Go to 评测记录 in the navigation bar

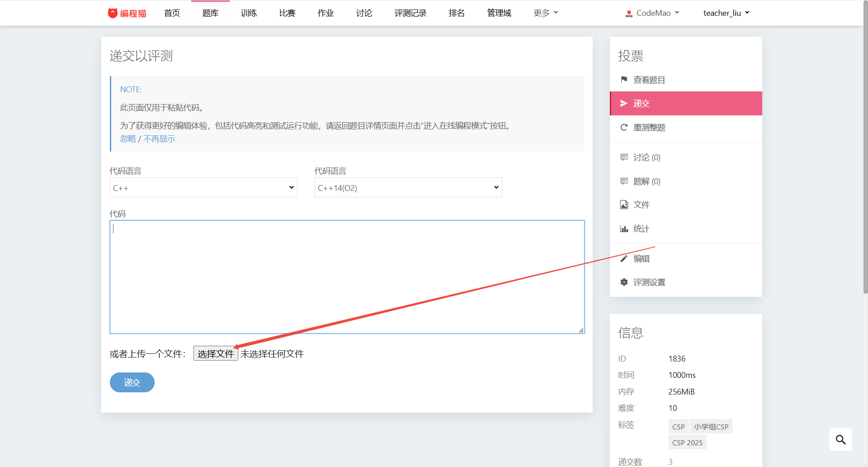(410, 13)
